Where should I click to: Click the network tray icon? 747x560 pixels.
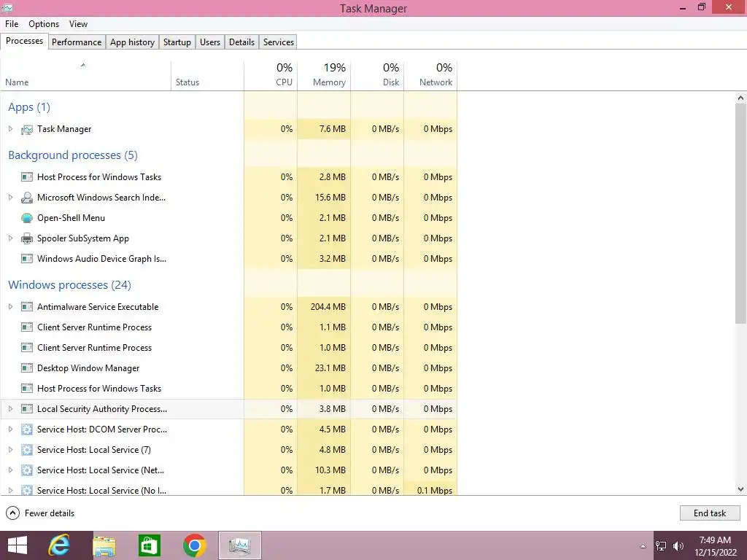pyautogui.click(x=661, y=546)
